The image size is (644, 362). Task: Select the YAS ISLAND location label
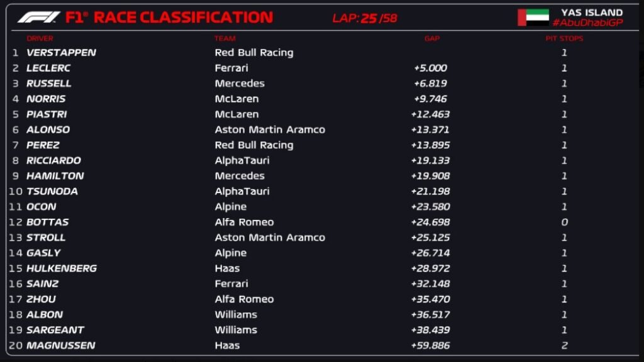(x=592, y=13)
